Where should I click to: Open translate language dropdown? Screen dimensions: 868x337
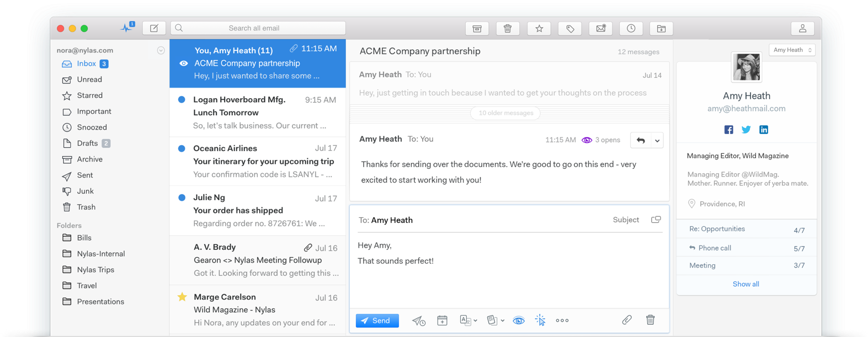point(468,320)
